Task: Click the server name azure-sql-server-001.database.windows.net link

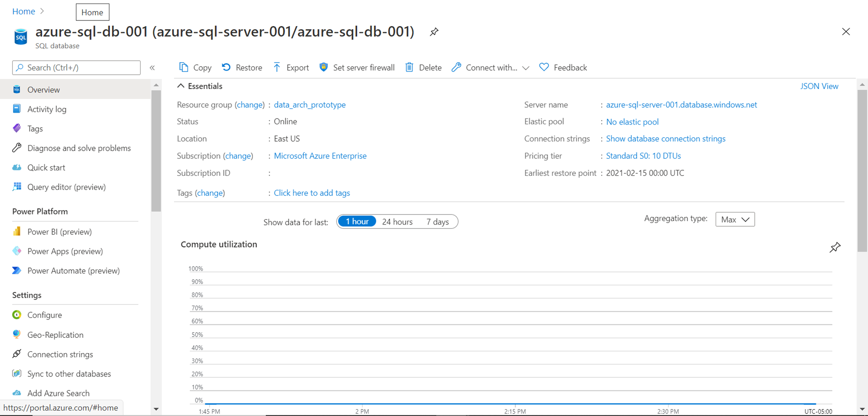Action: 681,105
